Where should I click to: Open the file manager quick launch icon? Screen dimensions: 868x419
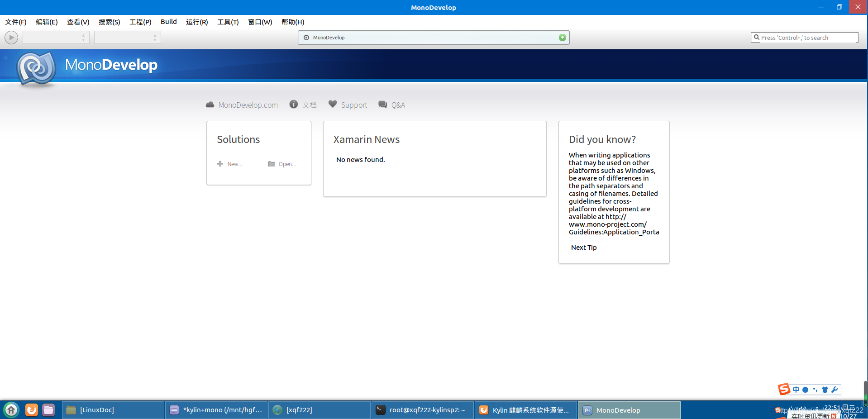click(48, 410)
